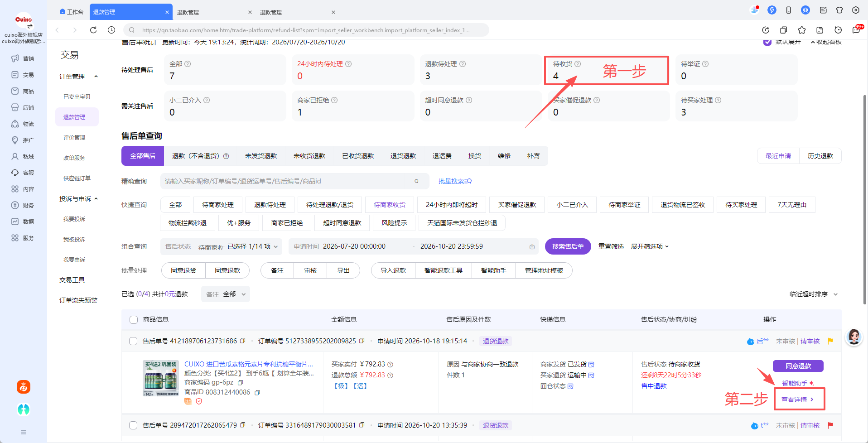Check the row for 售后单号 412189706123731686
Image resolution: width=868 pixels, height=443 pixels.
[x=133, y=341]
